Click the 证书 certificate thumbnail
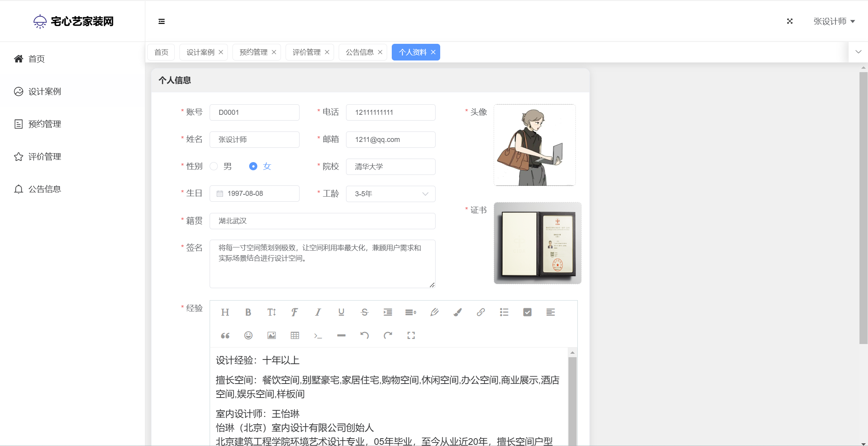868x446 pixels. click(537, 243)
